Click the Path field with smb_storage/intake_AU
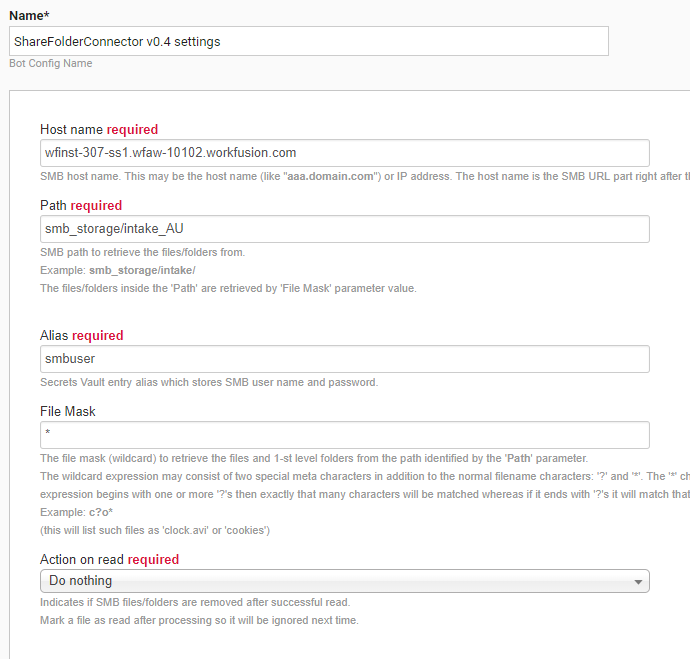Image resolution: width=690 pixels, height=659 pixels. click(345, 229)
